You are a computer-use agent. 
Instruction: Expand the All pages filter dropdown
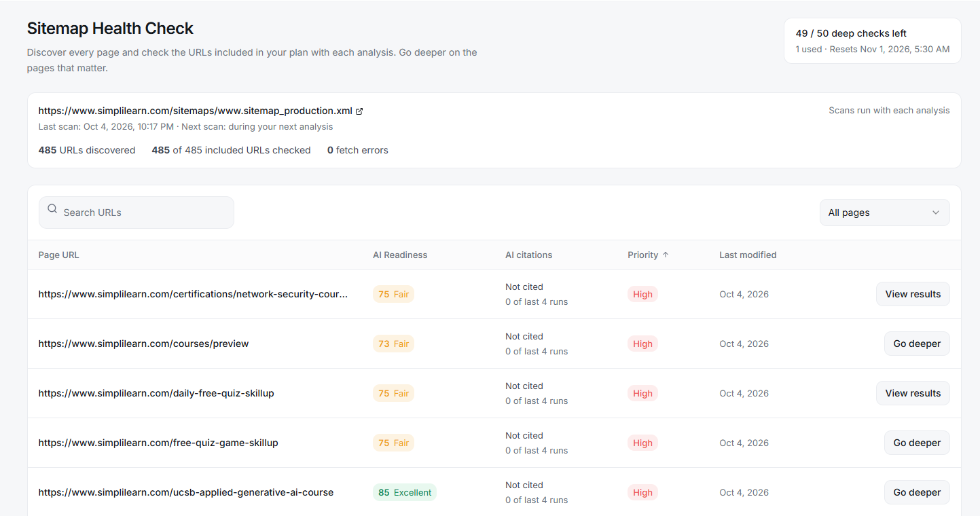click(x=884, y=213)
